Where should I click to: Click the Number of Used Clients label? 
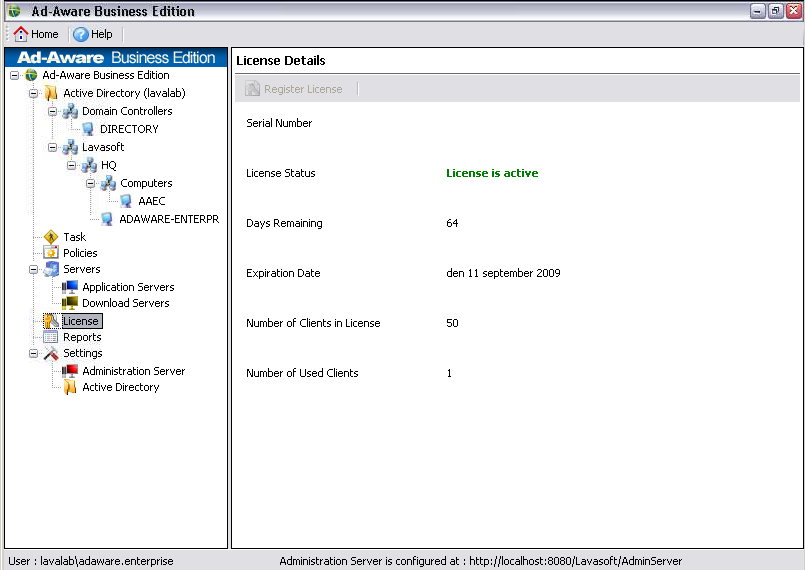[302, 373]
